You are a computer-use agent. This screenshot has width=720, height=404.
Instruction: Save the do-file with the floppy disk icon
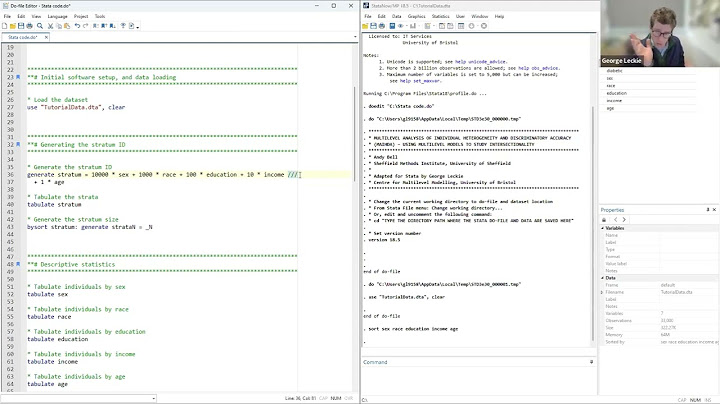tap(21, 26)
